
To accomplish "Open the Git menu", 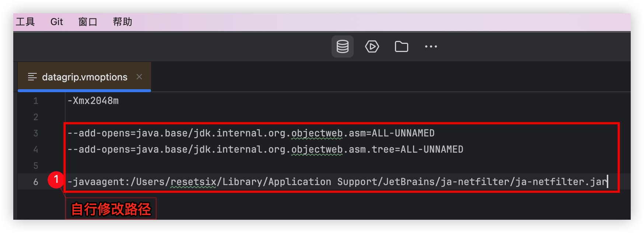I will [x=57, y=22].
